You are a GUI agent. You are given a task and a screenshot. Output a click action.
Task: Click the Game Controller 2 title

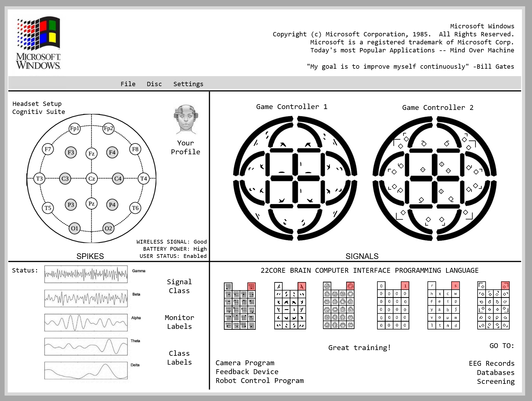click(438, 108)
